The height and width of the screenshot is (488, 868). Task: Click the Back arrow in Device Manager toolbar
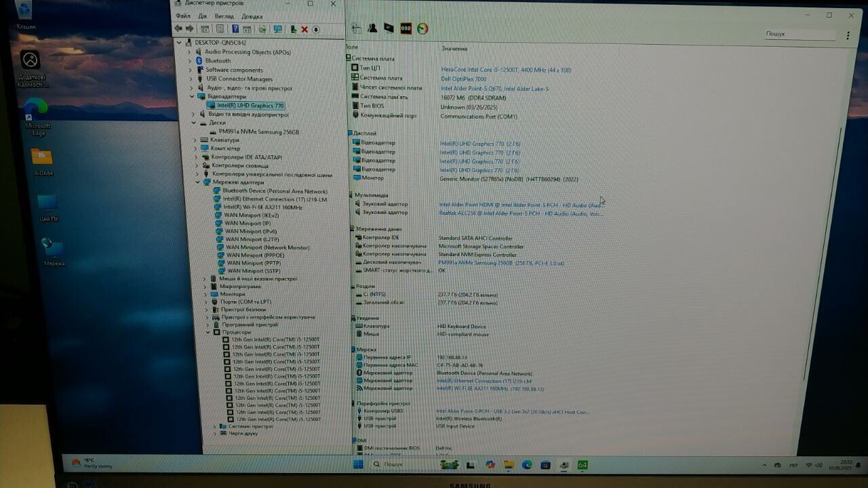(178, 29)
